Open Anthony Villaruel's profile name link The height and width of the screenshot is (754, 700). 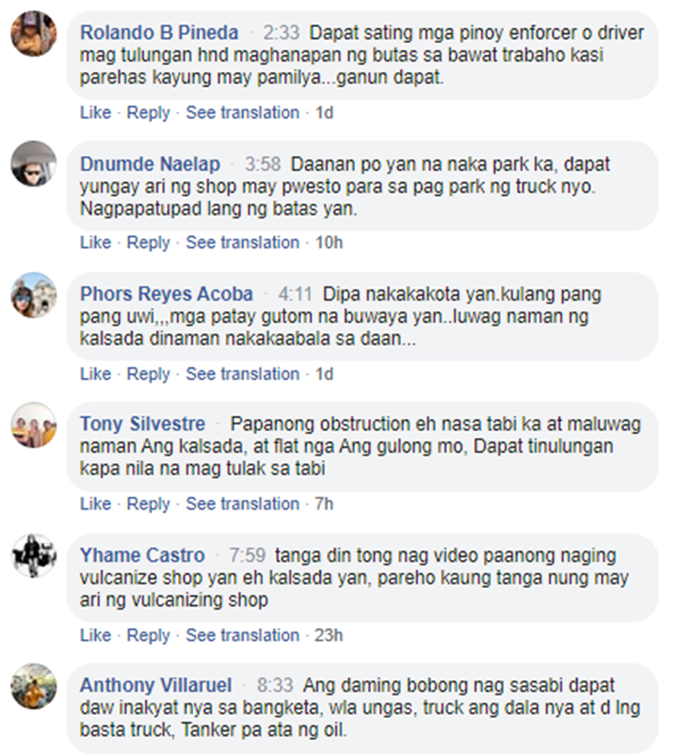[x=156, y=685]
